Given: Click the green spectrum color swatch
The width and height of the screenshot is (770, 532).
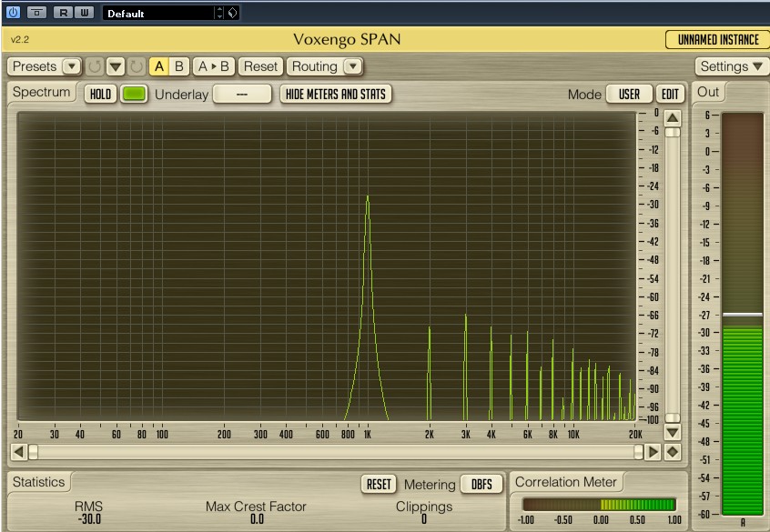Looking at the screenshot, I should (135, 94).
